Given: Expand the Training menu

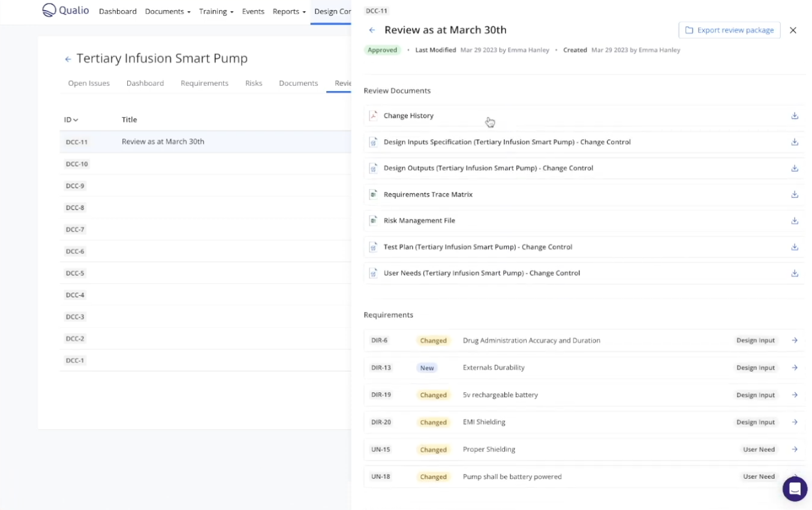Looking at the screenshot, I should (216, 11).
